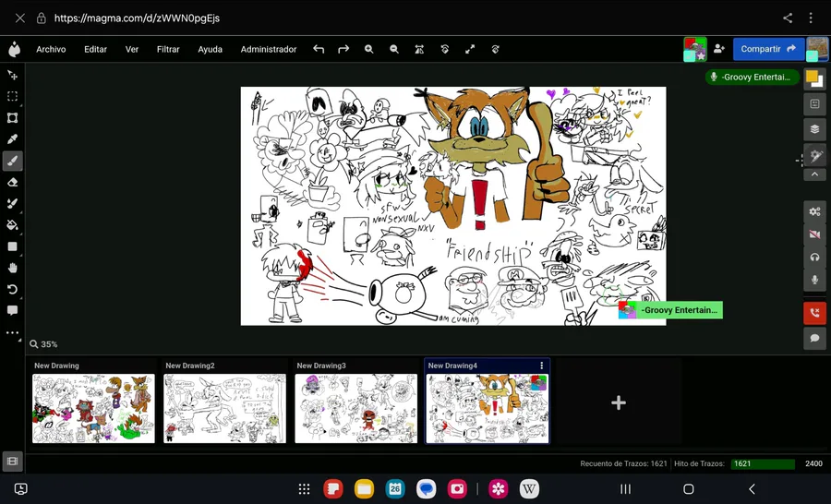Click the own user avatar top right

pos(817,49)
